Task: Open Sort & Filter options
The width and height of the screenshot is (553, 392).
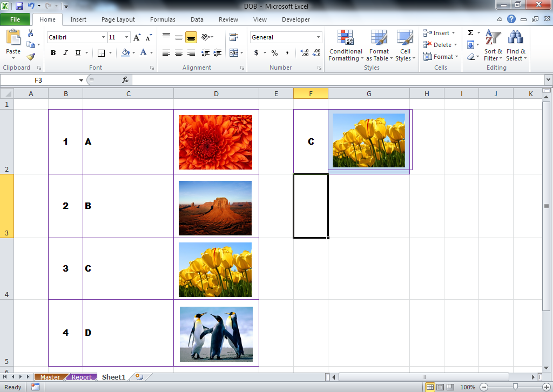Action: (493, 46)
